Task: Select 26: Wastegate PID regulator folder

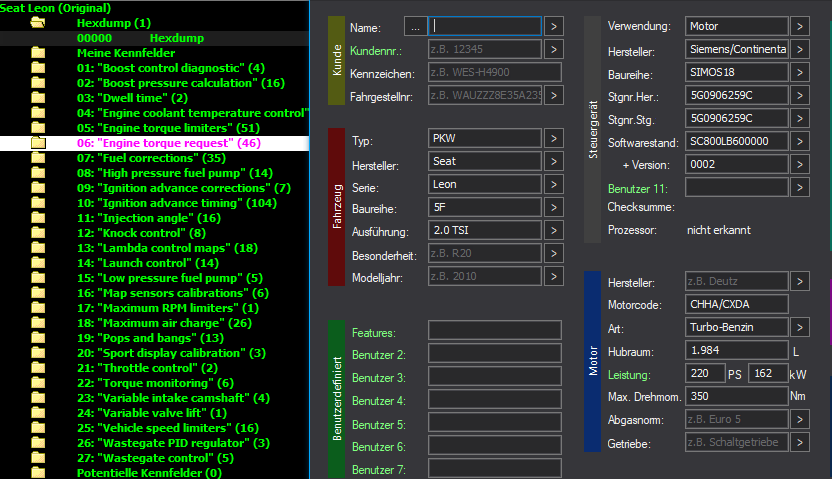Action: click(x=173, y=443)
